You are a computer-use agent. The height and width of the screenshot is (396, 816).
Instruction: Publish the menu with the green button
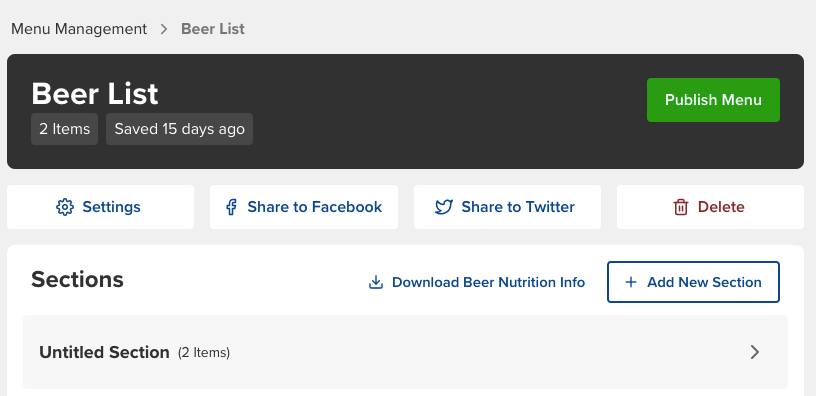click(x=713, y=100)
